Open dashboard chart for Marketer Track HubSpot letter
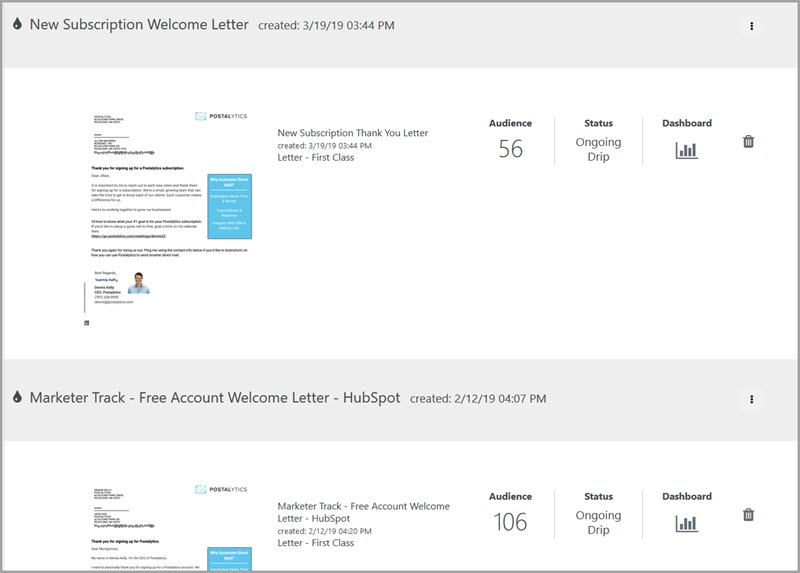The image size is (800, 573). click(x=686, y=524)
